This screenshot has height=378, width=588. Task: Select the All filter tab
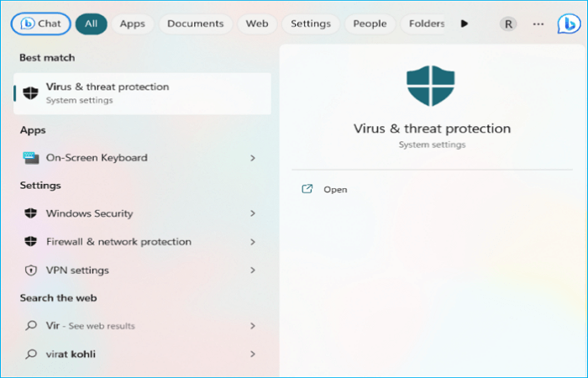tap(91, 24)
